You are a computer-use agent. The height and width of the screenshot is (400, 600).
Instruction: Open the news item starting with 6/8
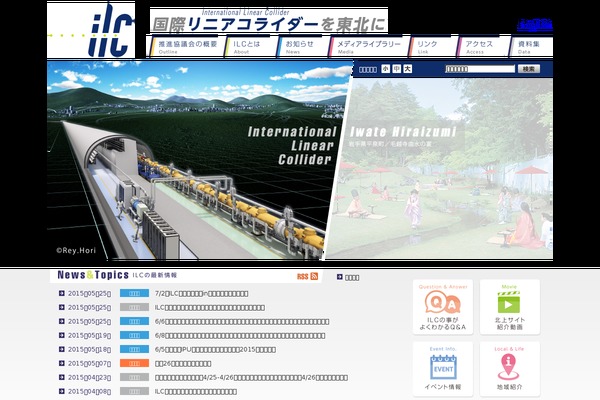(x=240, y=336)
